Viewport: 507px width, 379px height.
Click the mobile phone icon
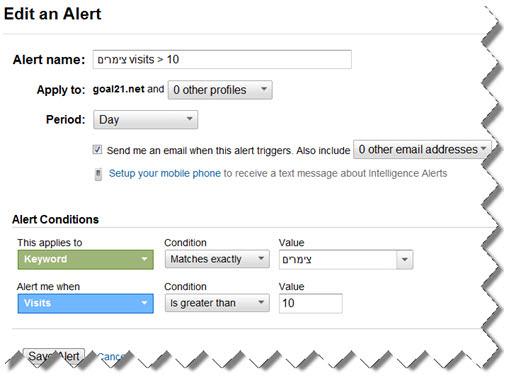(98, 174)
